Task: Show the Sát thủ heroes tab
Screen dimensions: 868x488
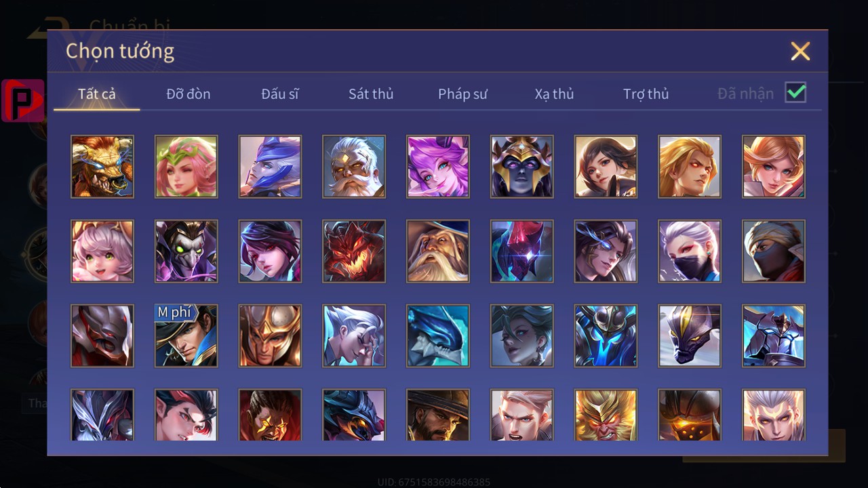Action: [371, 94]
